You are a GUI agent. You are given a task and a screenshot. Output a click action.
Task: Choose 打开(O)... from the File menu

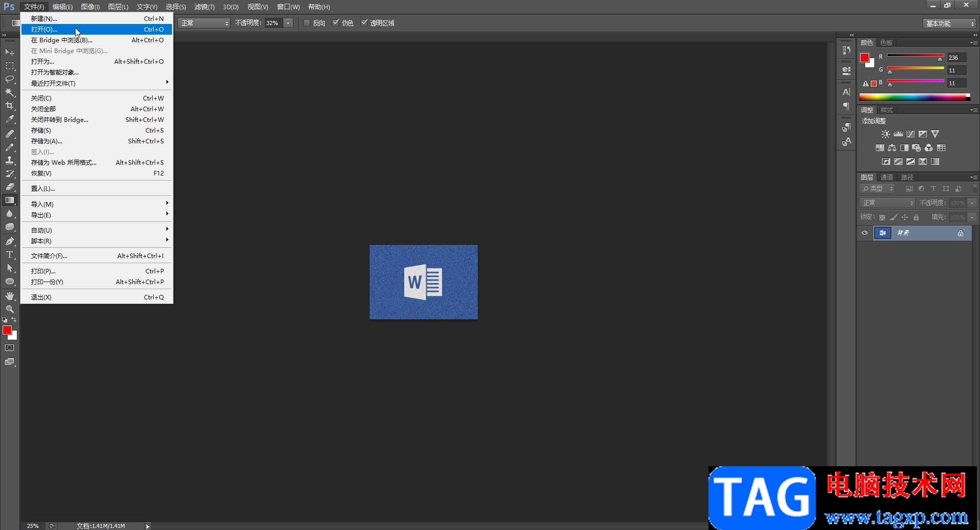point(97,29)
